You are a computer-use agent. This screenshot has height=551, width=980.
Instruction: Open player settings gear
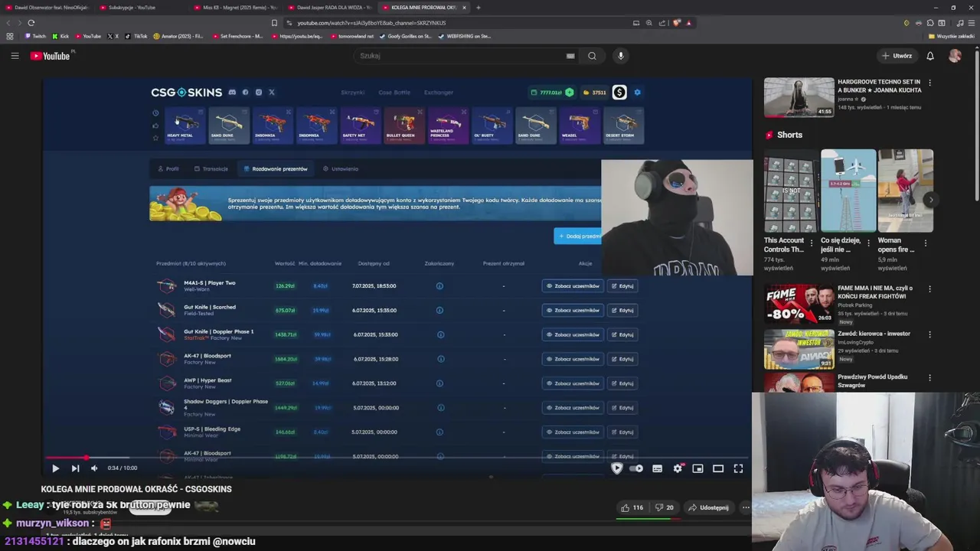tap(678, 468)
